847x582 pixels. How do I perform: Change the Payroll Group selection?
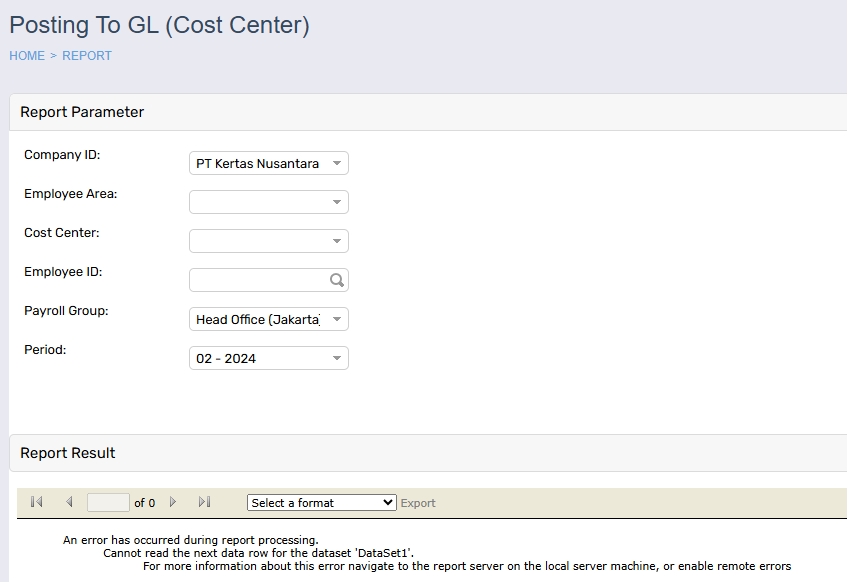pos(268,319)
